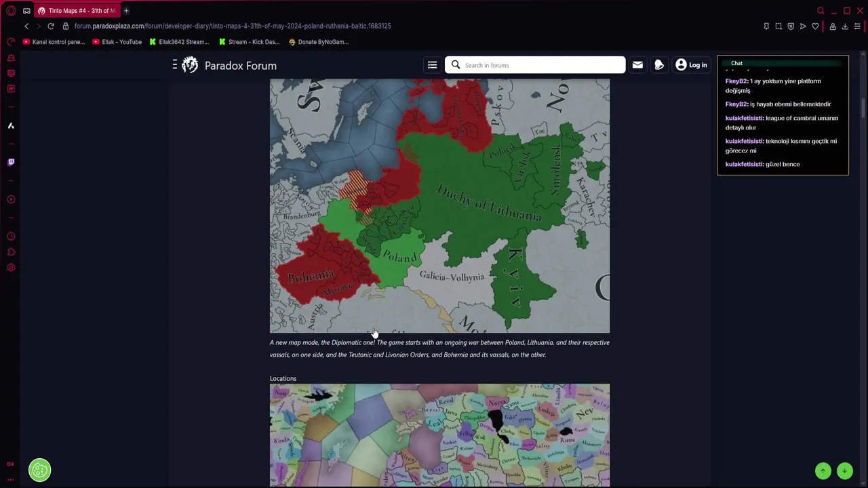Open the Ellak - YouTube bookmark
The height and width of the screenshot is (488, 868).
coord(117,42)
